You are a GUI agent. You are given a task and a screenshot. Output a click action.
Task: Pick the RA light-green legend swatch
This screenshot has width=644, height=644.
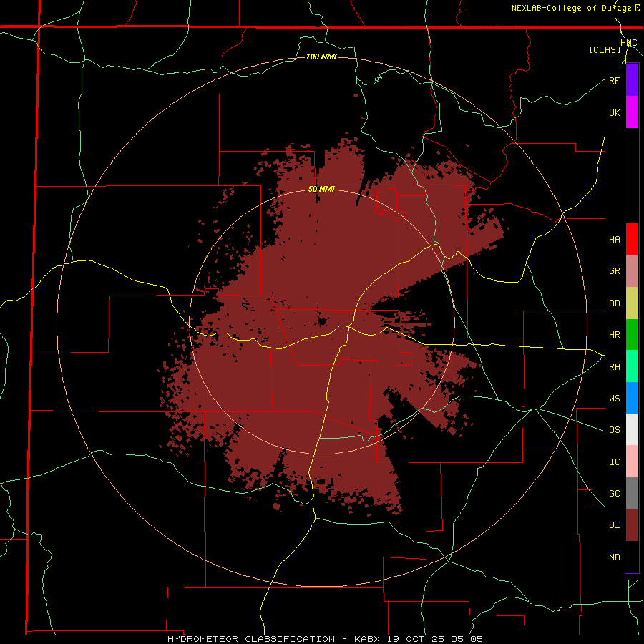(x=632, y=366)
